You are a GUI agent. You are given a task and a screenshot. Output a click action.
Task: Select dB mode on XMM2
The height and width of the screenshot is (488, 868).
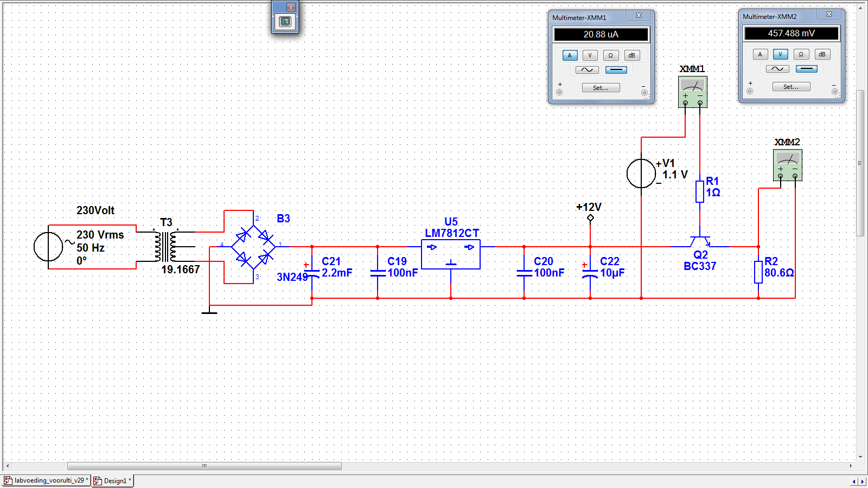[x=822, y=54]
